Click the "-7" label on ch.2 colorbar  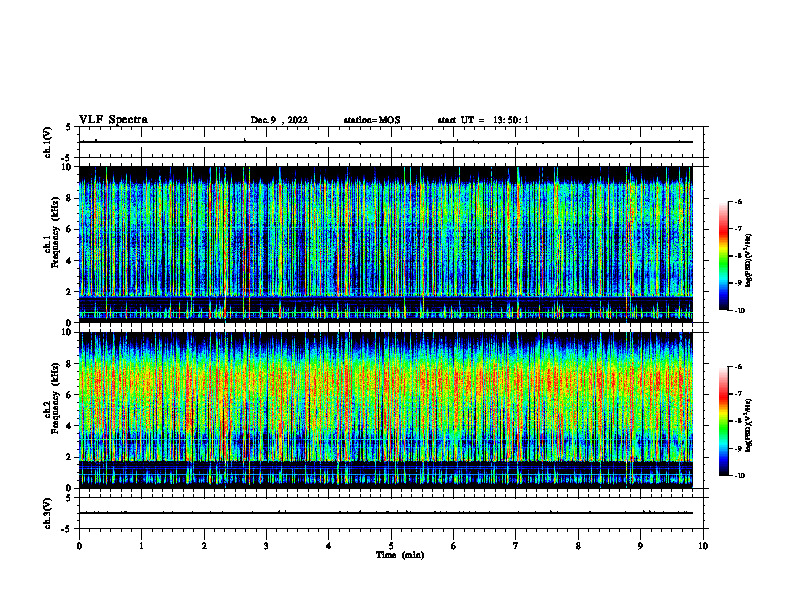point(738,394)
